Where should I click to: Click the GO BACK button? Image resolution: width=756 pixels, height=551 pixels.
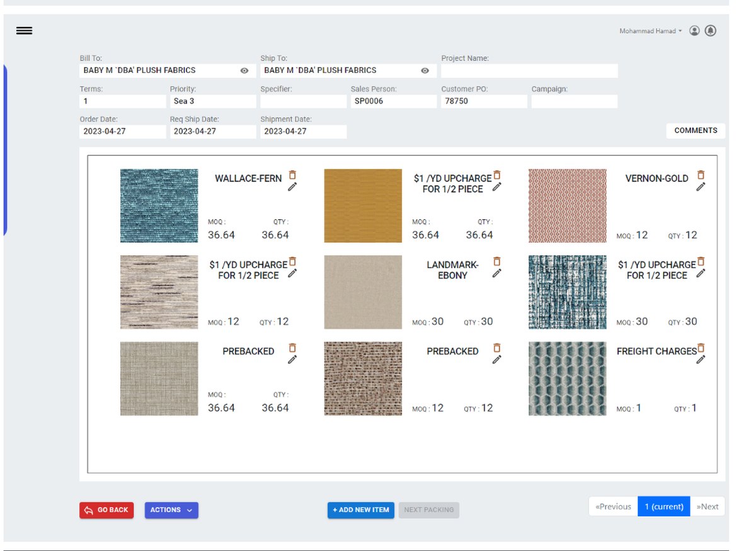[x=106, y=510]
